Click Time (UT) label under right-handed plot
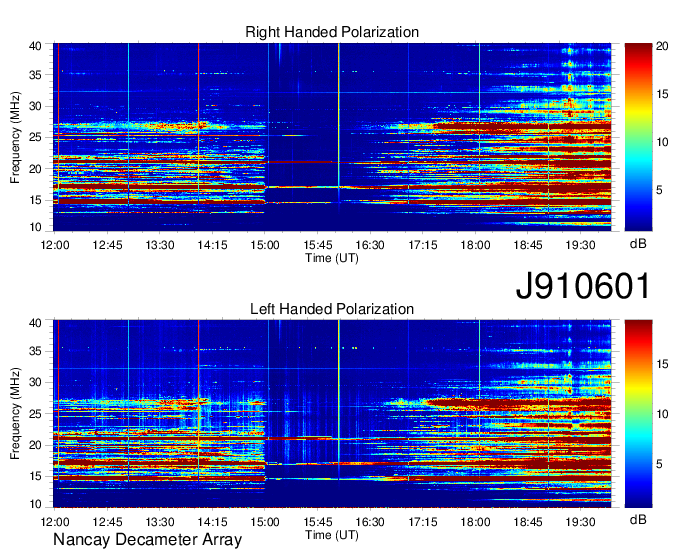The width and height of the screenshot is (680, 552). pos(332,258)
